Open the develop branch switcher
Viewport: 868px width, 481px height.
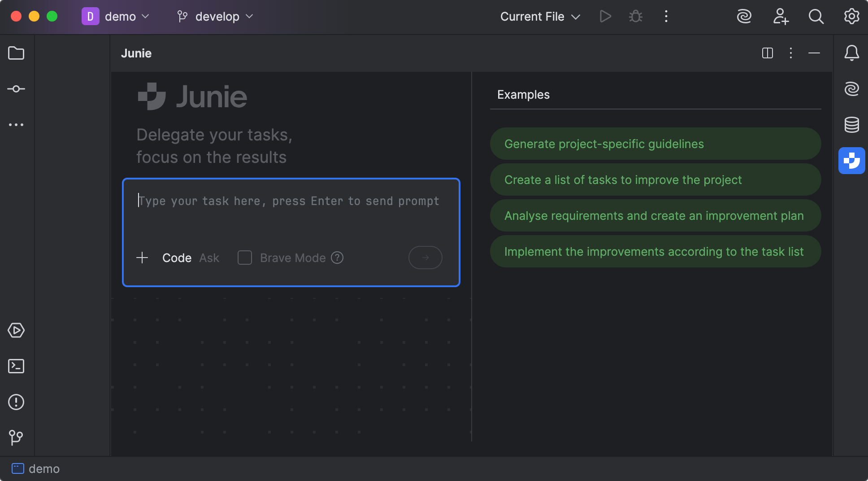[214, 16]
